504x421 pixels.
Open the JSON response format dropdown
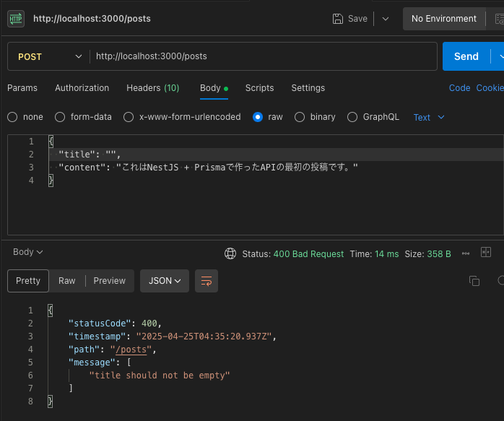click(x=165, y=281)
